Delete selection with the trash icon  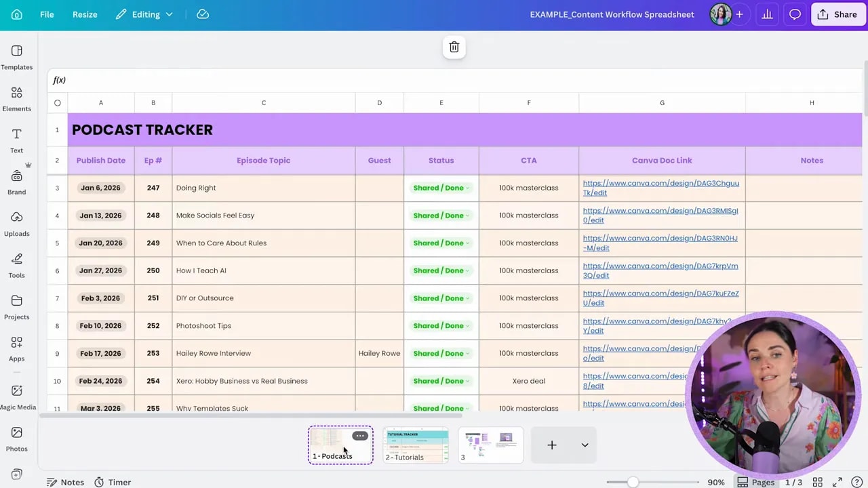click(x=454, y=47)
